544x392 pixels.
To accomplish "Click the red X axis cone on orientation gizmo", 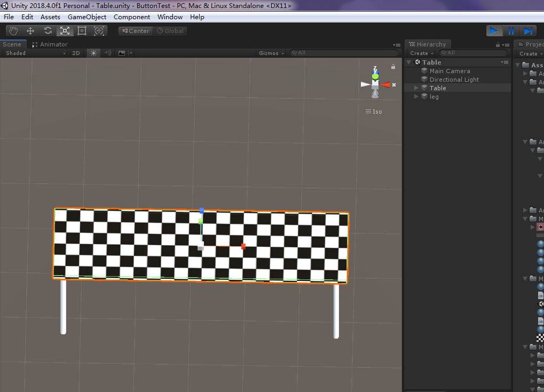I will 385,84.
